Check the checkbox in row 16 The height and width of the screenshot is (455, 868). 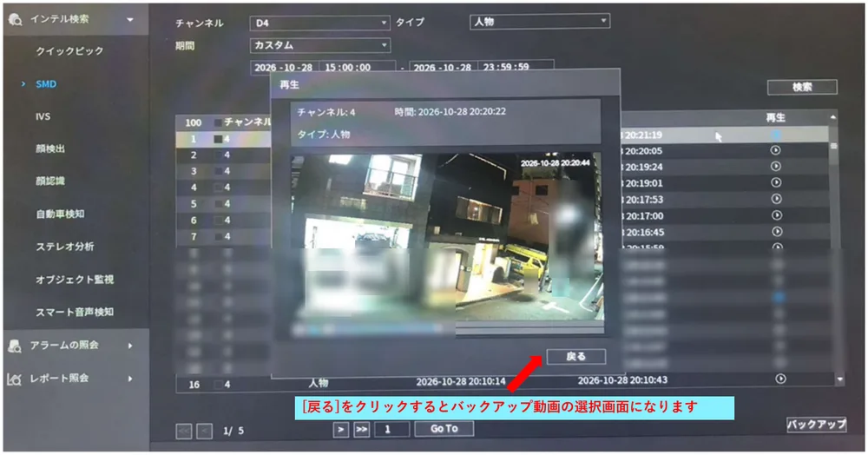218,384
